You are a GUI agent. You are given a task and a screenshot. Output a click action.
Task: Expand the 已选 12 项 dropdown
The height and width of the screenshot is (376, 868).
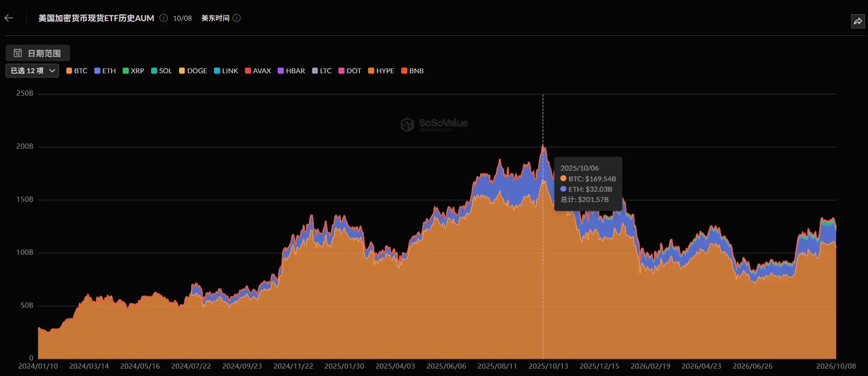pos(32,71)
